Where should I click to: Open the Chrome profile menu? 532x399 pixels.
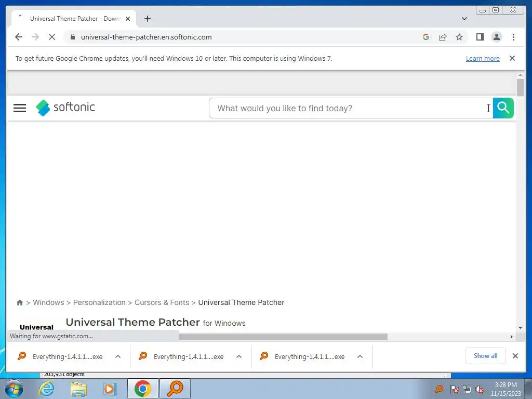coord(496,37)
